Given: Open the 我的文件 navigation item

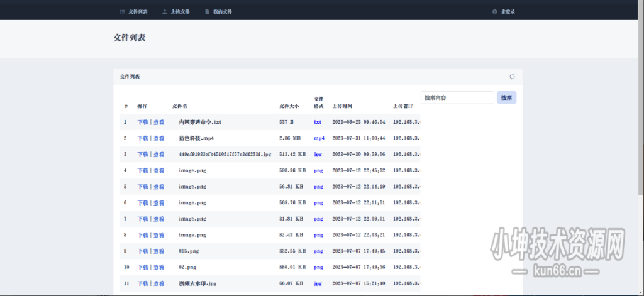Looking at the screenshot, I should 218,12.
